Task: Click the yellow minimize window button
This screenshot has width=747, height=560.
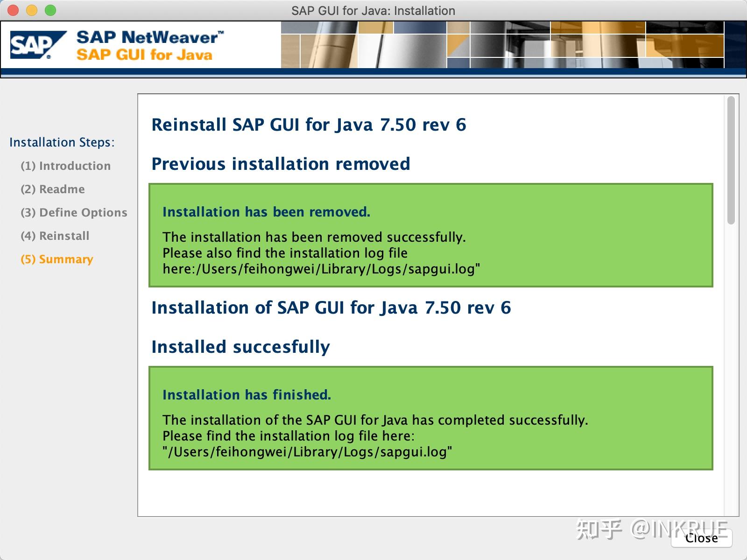Action: 32,10
